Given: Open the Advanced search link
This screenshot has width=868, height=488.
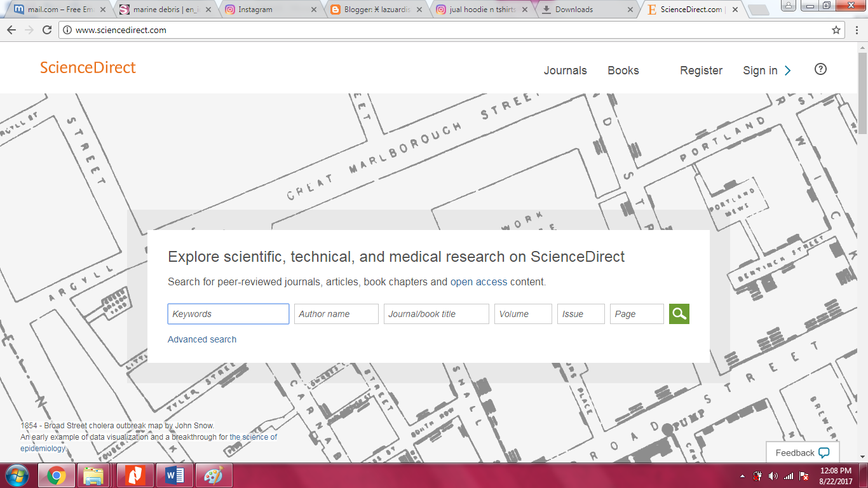Looking at the screenshot, I should [202, 339].
